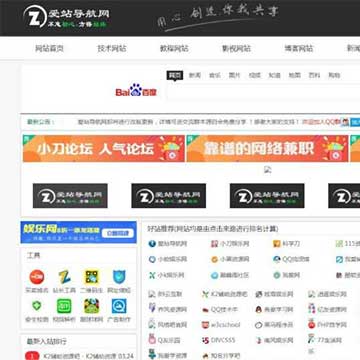
Task: Open the QR code generator tool icon
Action: coord(92,277)
